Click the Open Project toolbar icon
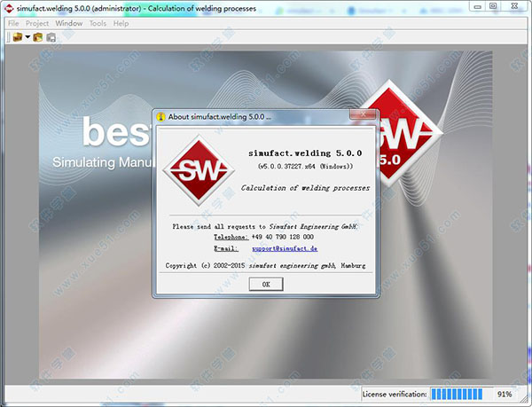The height and width of the screenshot is (407, 532). coord(37,37)
